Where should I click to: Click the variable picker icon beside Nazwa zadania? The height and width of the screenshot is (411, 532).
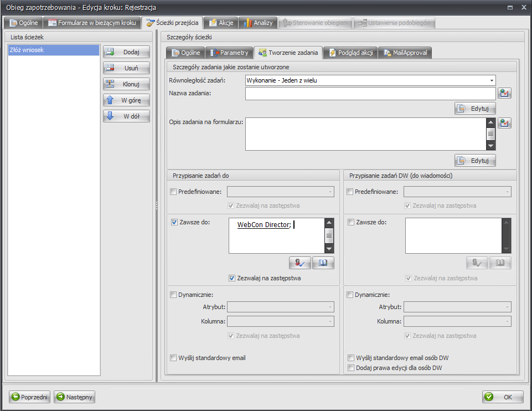[504, 93]
